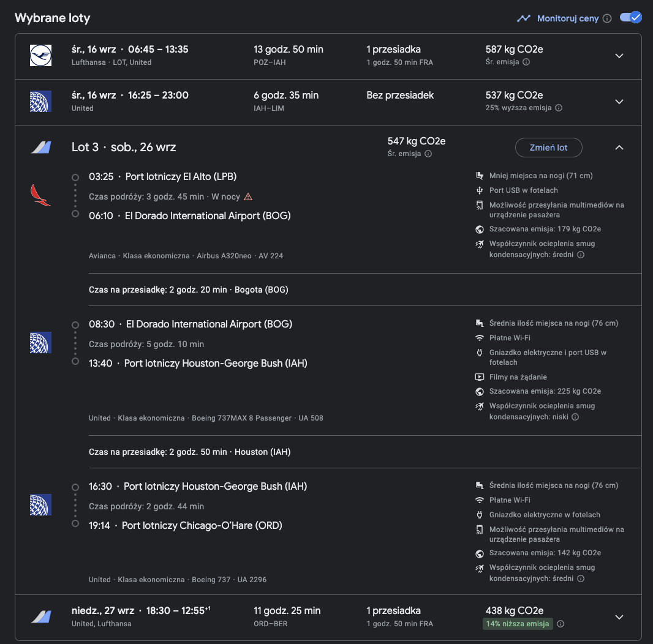Click the Wi-Fi icon for flight UA 508
This screenshot has width=653, height=644.
tap(480, 338)
